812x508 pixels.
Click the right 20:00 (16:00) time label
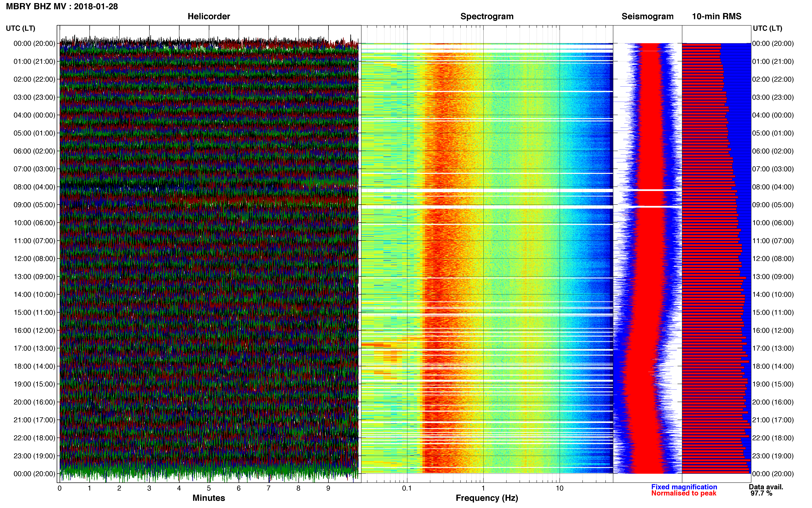tap(773, 402)
